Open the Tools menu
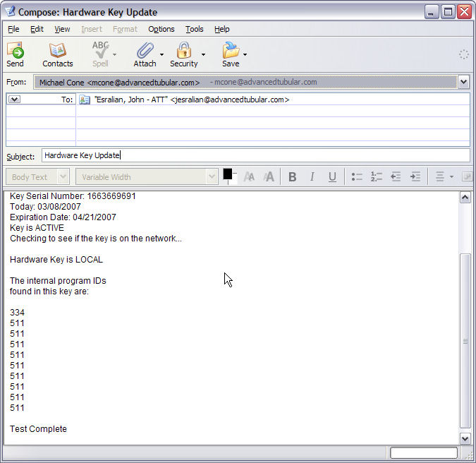The height and width of the screenshot is (463, 476). coord(194,29)
